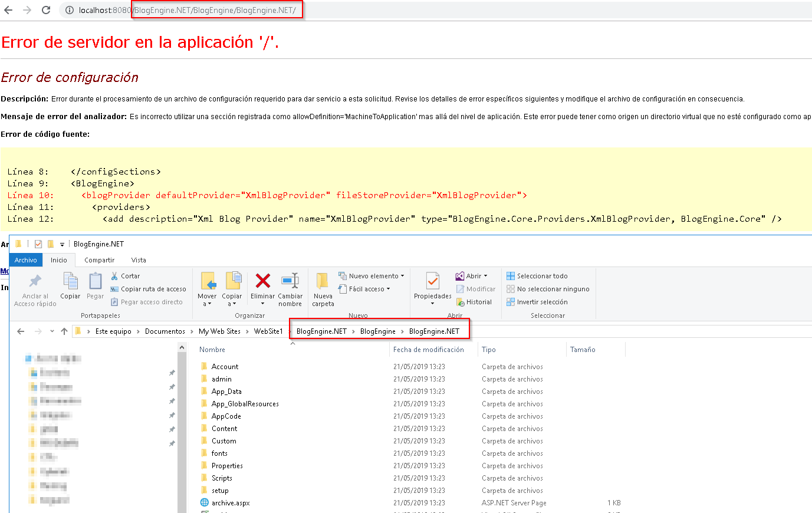Select the AppCode folder

pos(226,416)
